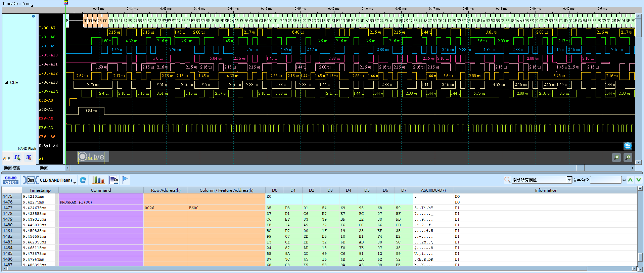644x273 pixels.
Task: Open the bar chart statistics icon
Action: click(x=98, y=180)
